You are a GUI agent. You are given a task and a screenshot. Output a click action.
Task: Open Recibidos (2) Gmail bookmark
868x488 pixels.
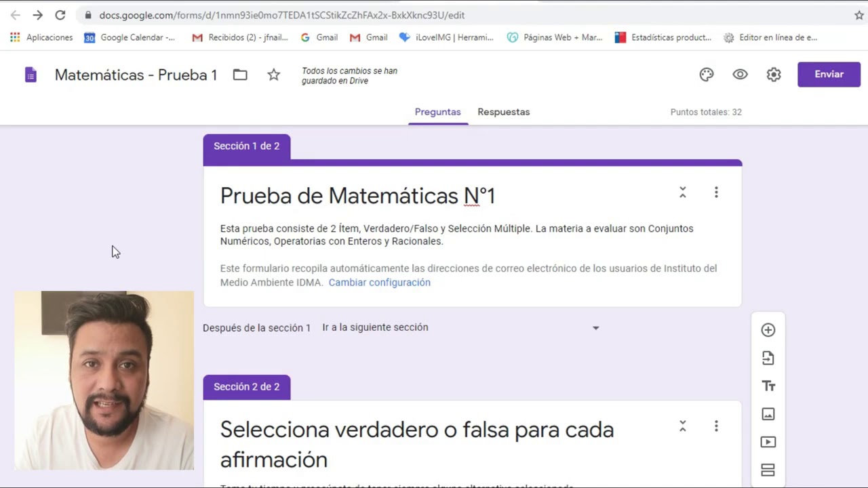pyautogui.click(x=240, y=37)
